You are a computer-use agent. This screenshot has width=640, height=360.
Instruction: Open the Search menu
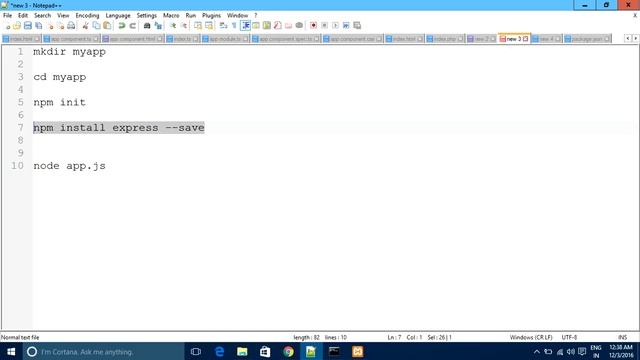click(x=42, y=16)
